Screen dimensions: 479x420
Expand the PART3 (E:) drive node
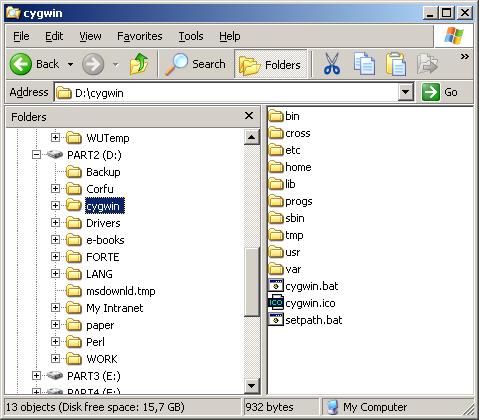(x=36, y=375)
